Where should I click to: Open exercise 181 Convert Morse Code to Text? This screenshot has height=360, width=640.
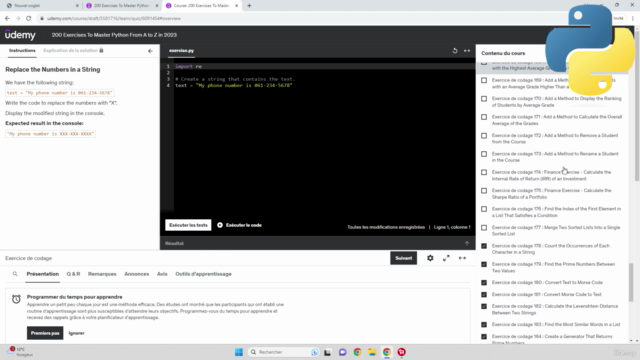coord(547,294)
